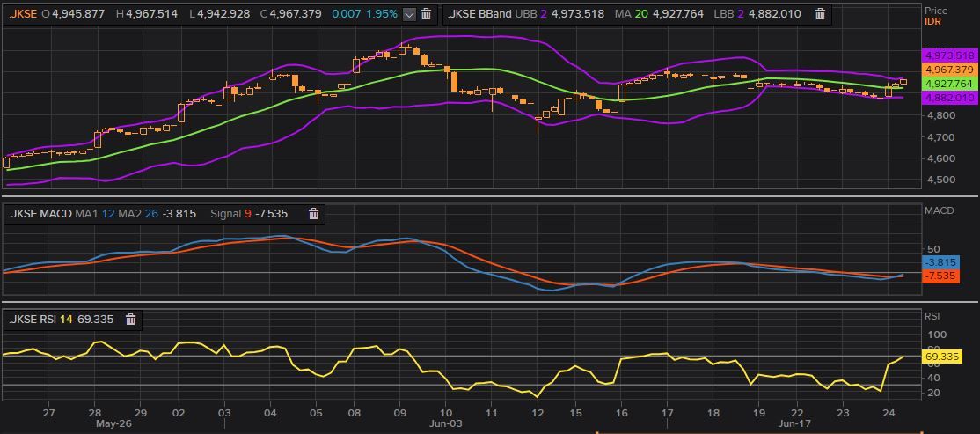
Task: Click the yellow 69.335 RSI axis tag
Action: [x=942, y=357]
